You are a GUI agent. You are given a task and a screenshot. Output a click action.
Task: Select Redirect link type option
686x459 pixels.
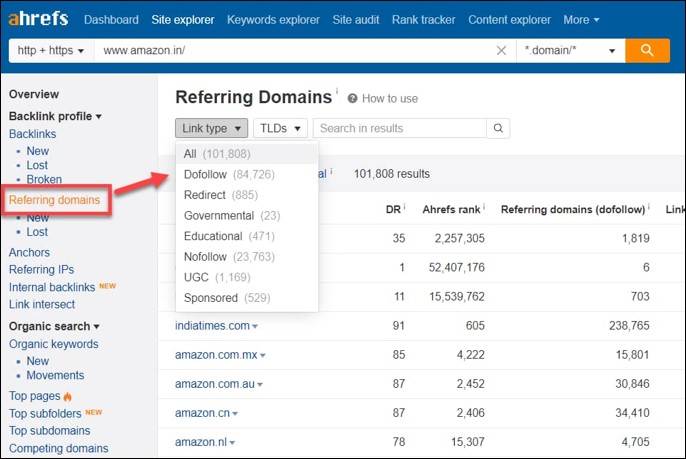tap(246, 195)
